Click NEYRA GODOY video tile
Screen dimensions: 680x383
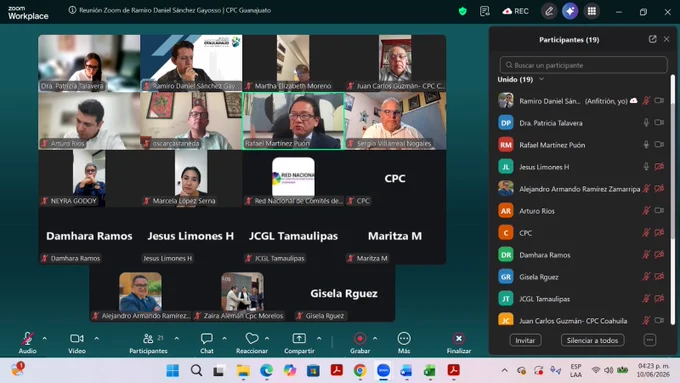click(x=89, y=178)
